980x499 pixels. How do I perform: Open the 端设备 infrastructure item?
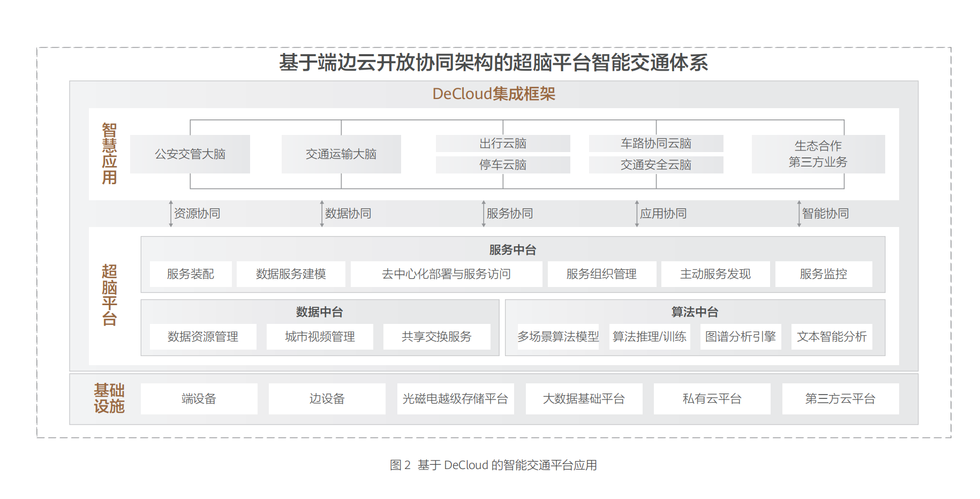click(199, 399)
